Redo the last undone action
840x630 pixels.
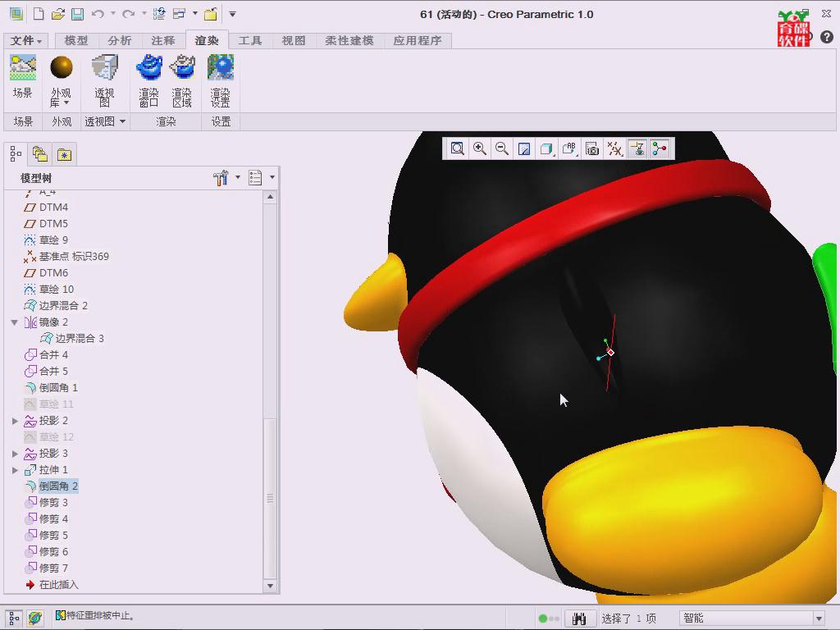click(128, 14)
